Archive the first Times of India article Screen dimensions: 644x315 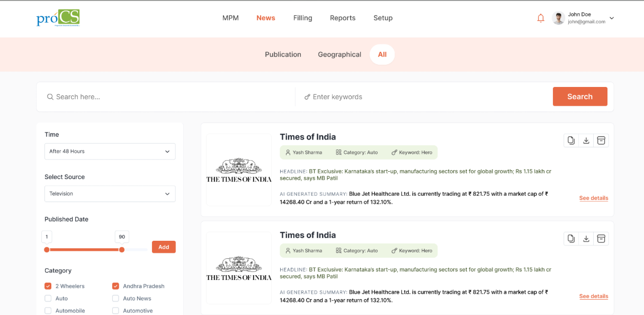[601, 141]
